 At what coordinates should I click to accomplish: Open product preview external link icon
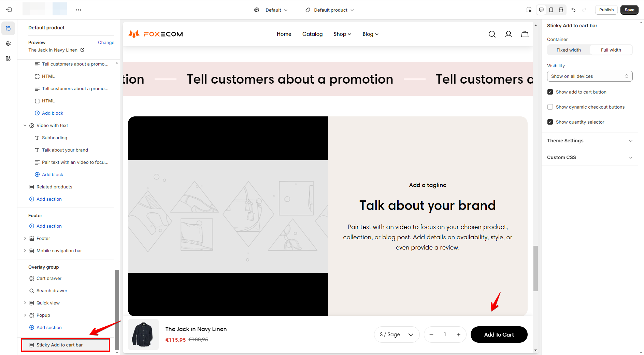[82, 50]
